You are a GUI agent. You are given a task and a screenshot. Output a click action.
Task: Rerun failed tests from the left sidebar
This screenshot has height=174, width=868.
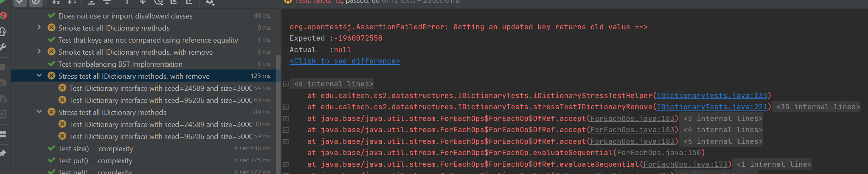point(3,16)
